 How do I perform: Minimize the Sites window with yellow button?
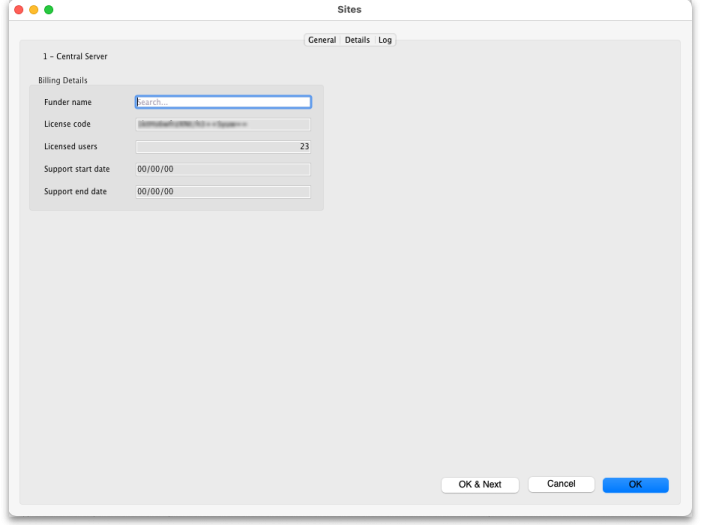point(33,9)
